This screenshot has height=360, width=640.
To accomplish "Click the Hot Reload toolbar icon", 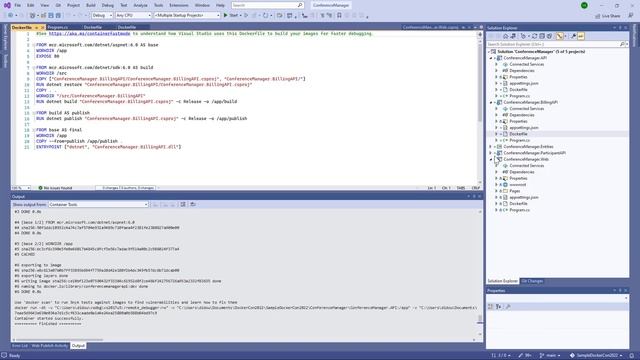I will [x=265, y=16].
